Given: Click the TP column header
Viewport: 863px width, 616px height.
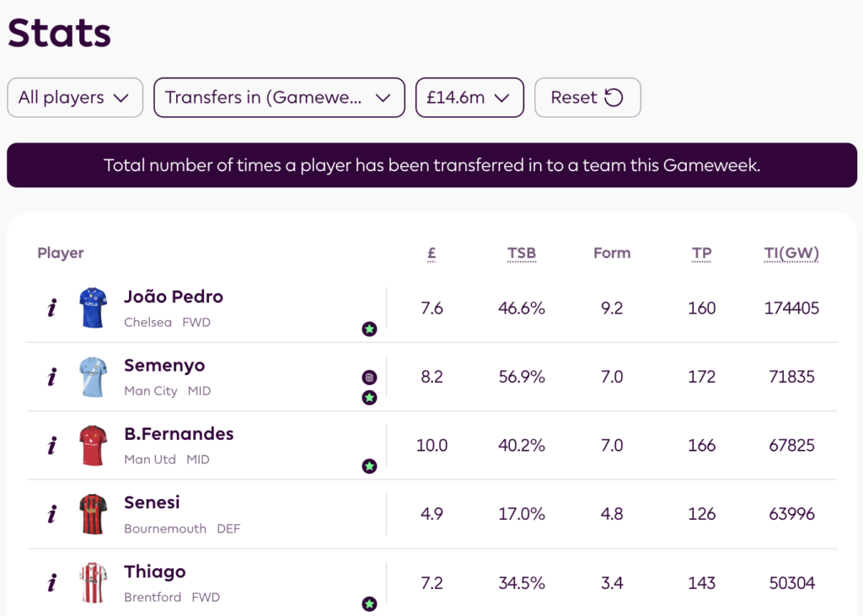Looking at the screenshot, I should point(701,253).
